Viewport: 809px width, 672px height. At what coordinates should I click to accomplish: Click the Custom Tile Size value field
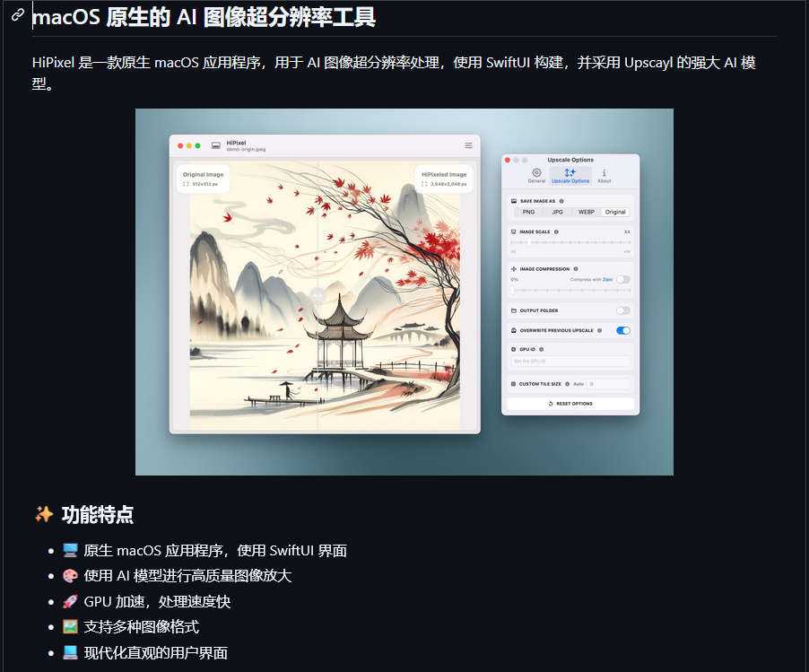[609, 384]
